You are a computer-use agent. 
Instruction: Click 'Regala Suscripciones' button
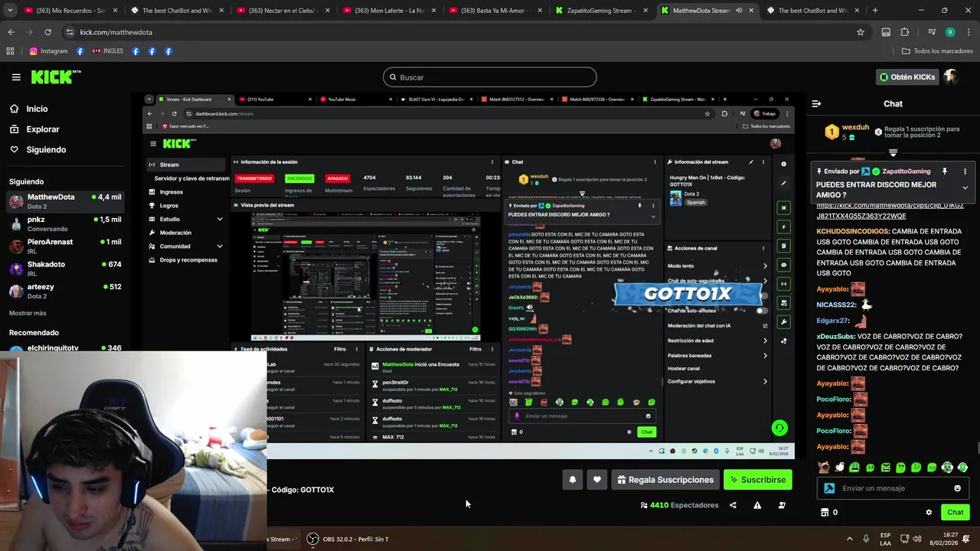coord(665,480)
